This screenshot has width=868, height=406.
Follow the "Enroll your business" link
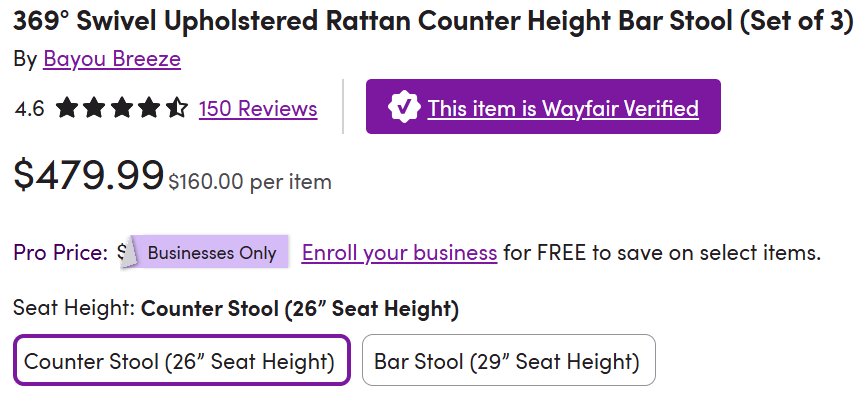[x=399, y=252]
